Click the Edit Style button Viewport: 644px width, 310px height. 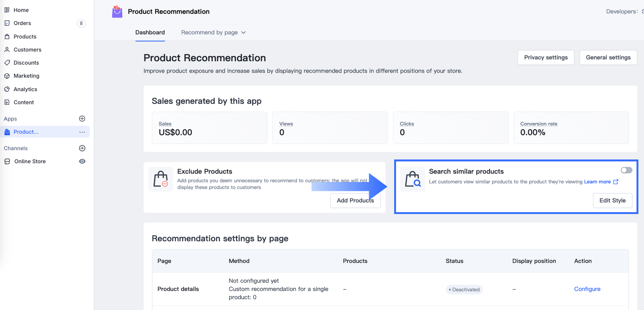point(612,201)
